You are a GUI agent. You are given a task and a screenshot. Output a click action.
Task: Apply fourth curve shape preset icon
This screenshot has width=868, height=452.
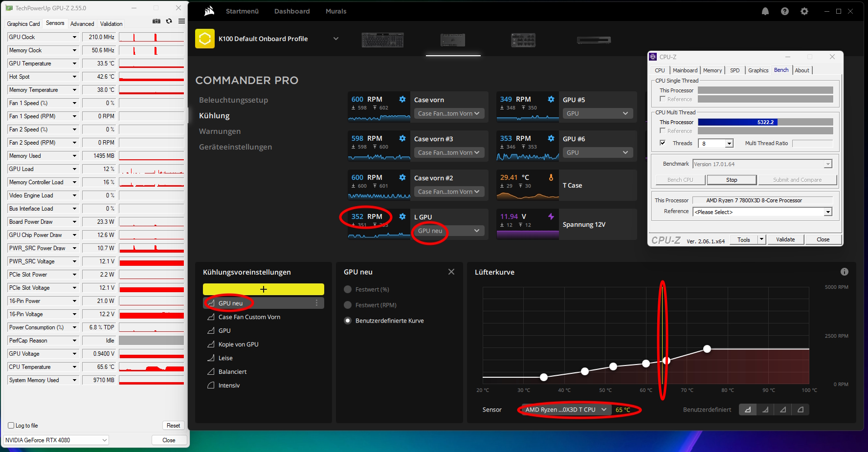pos(801,409)
